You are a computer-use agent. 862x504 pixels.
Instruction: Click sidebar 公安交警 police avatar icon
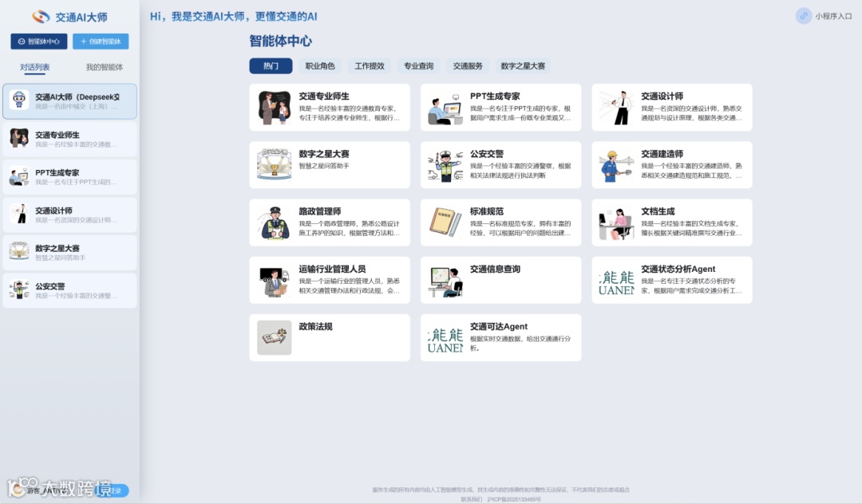(x=19, y=289)
